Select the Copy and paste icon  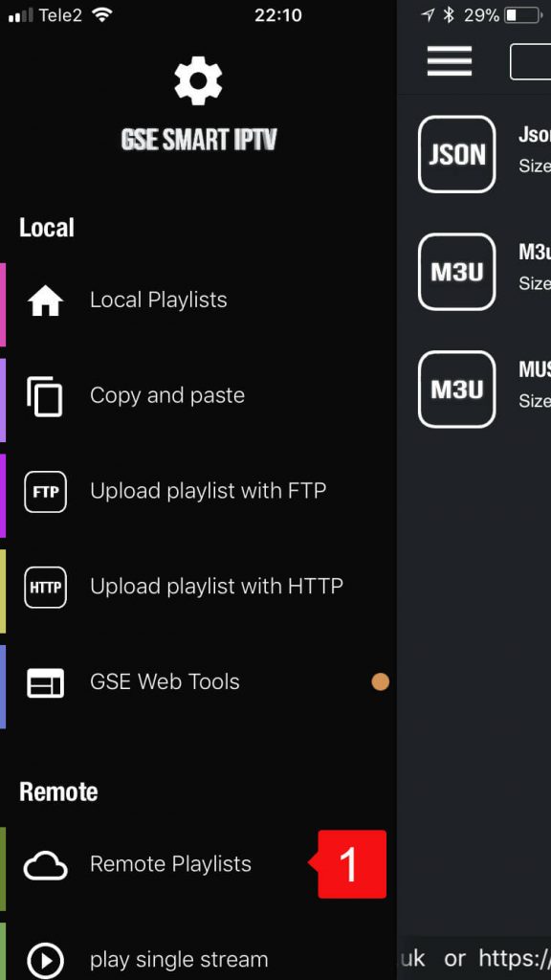point(44,396)
